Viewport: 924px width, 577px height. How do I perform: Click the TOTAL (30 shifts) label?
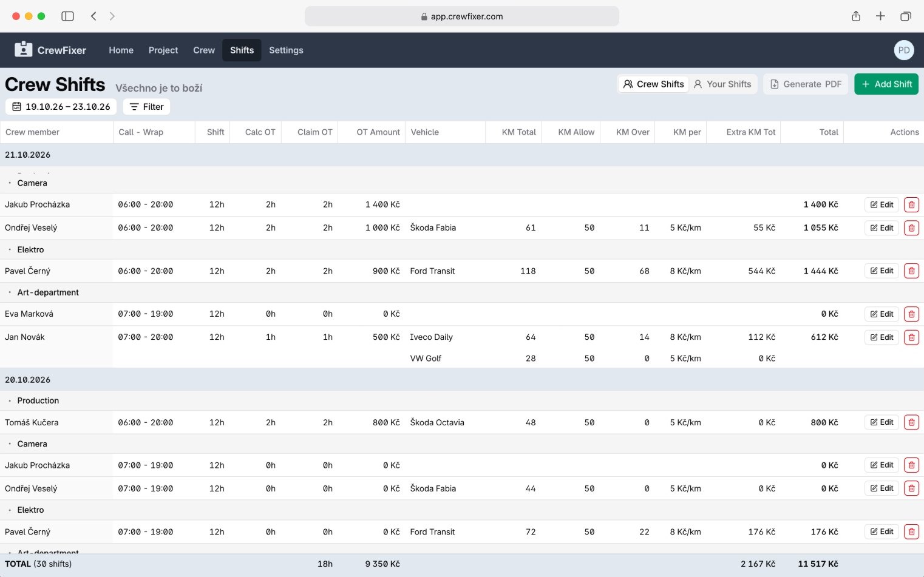tap(38, 564)
